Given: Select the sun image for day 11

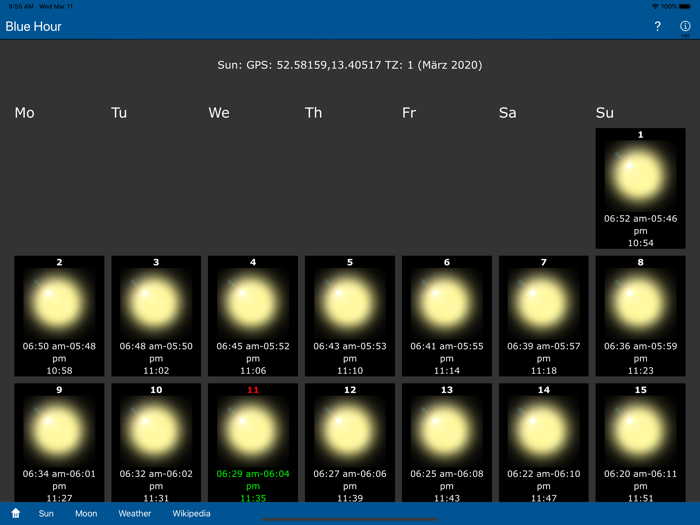Looking at the screenshot, I should click(253, 431).
